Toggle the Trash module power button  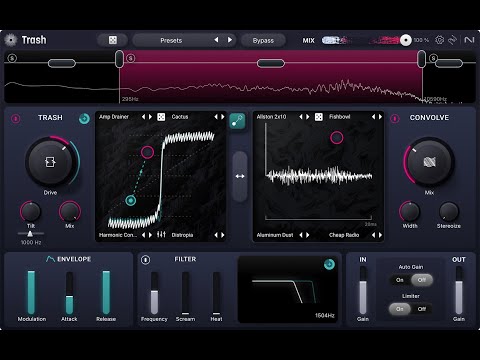coord(16,118)
